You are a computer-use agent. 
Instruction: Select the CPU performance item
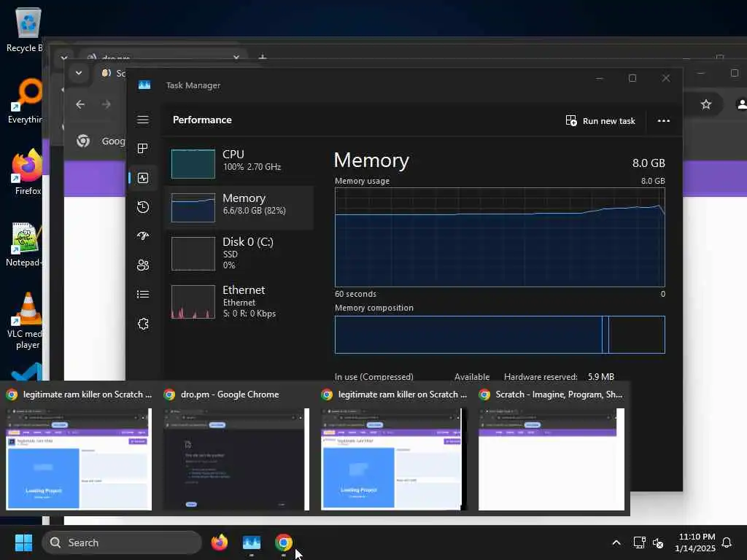point(239,163)
